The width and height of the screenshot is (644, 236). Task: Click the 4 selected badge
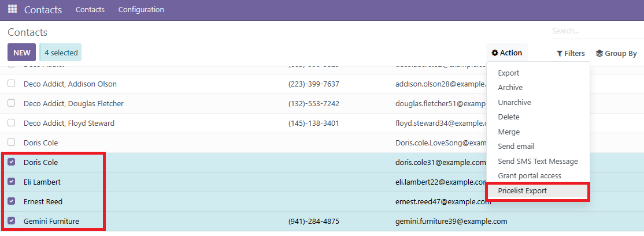[x=61, y=53]
